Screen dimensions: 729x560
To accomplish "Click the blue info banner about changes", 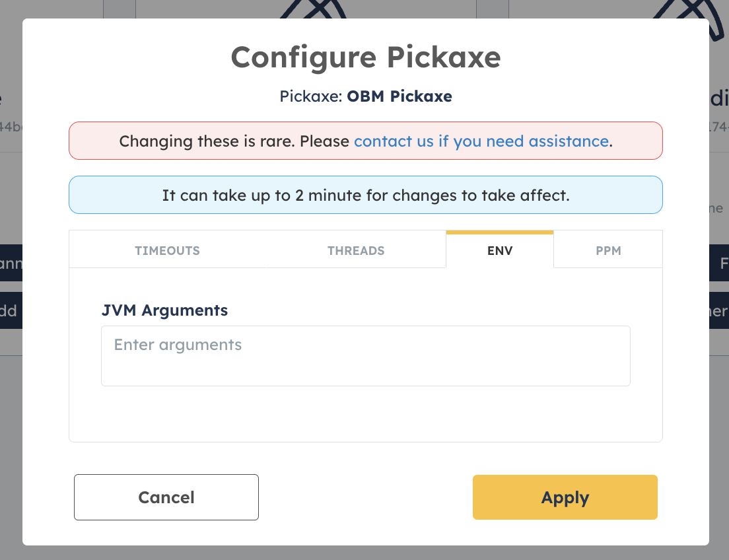I will tap(365, 195).
